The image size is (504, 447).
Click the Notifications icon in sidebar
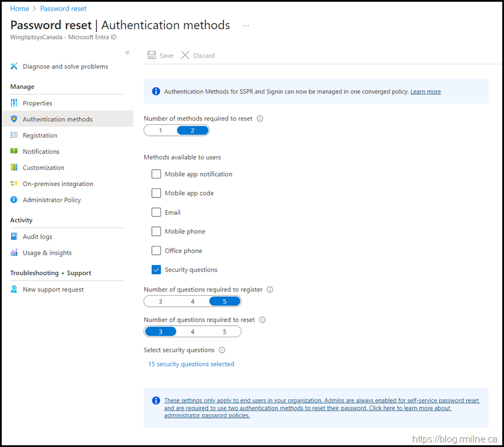(14, 151)
